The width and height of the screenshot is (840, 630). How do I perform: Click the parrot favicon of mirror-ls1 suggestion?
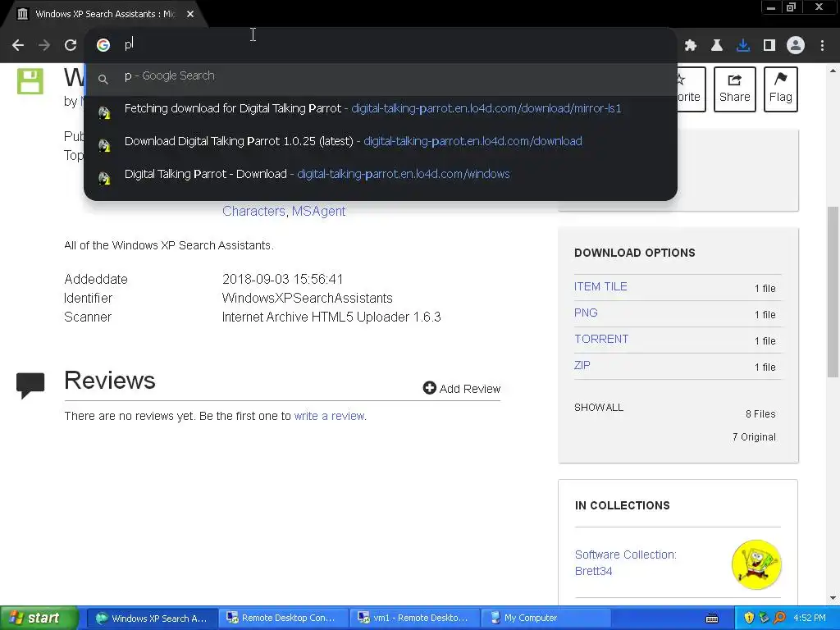(104, 112)
